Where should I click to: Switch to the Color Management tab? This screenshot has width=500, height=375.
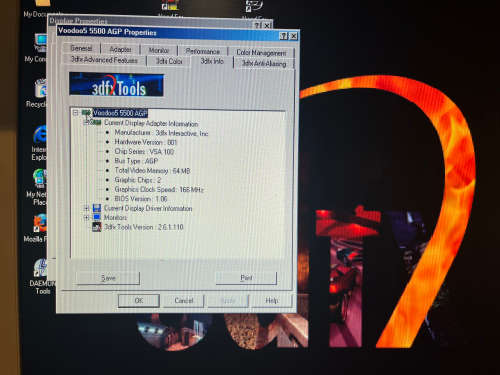point(261,52)
